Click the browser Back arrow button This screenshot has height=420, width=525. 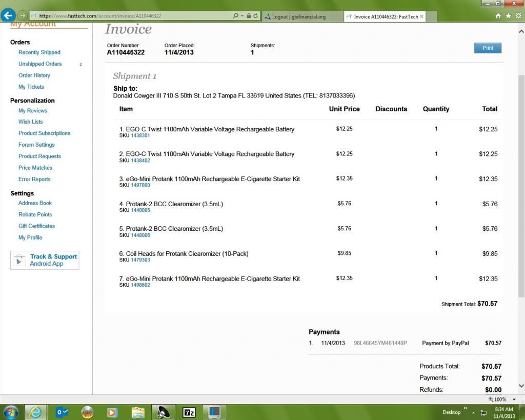pos(8,15)
